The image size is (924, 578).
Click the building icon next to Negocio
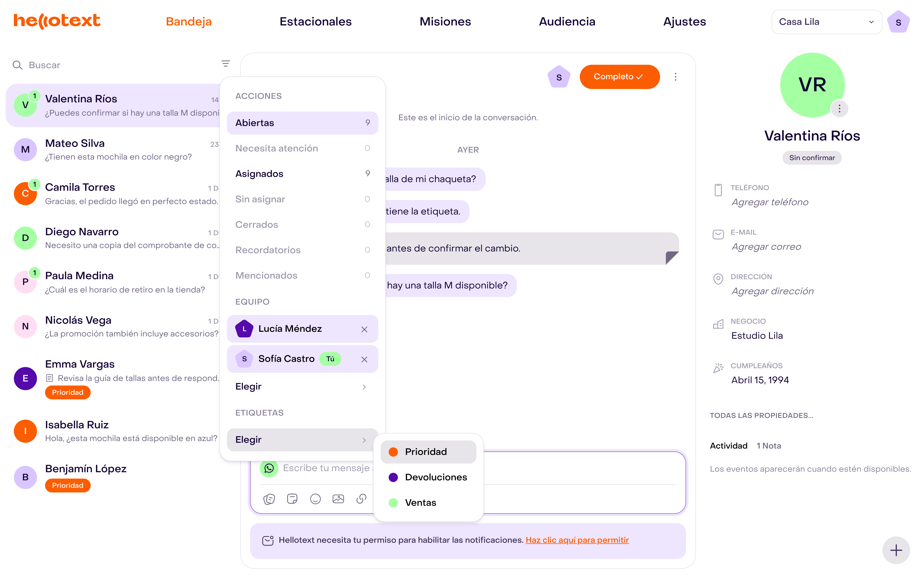(718, 324)
